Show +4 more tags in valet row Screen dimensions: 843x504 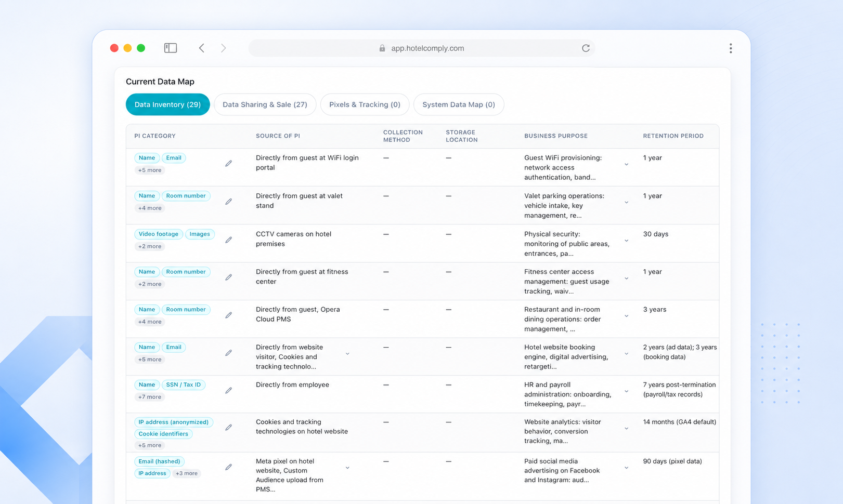point(150,208)
